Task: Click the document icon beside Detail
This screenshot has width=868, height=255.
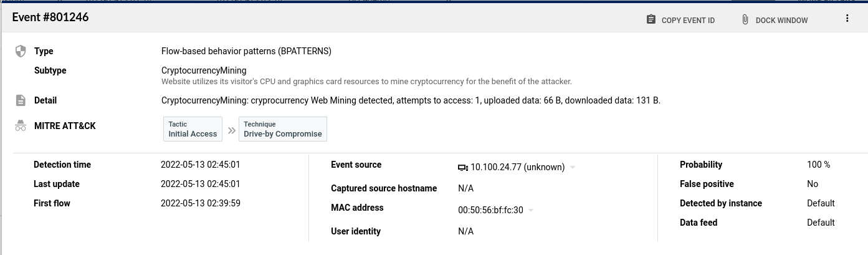Action: (21, 100)
